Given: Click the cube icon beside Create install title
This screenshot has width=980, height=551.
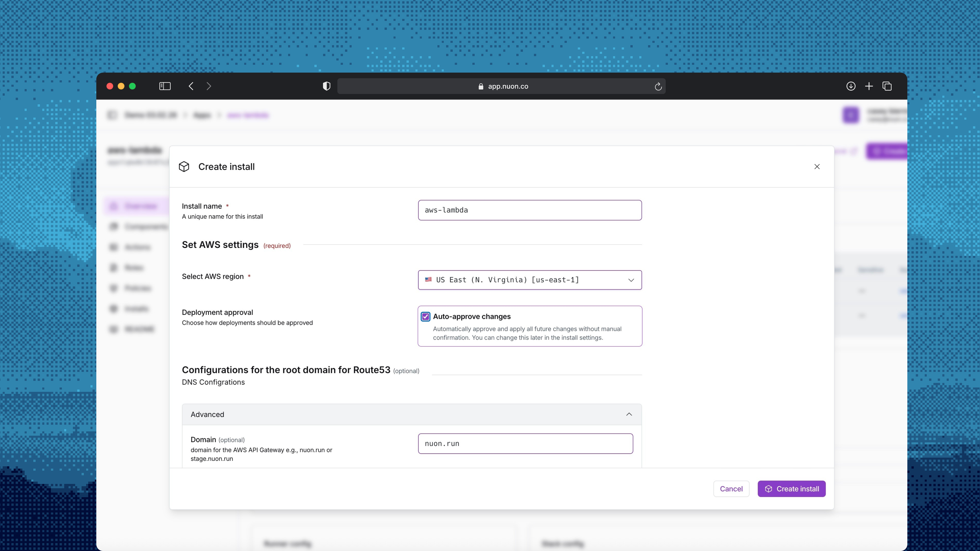Looking at the screenshot, I should click(184, 167).
